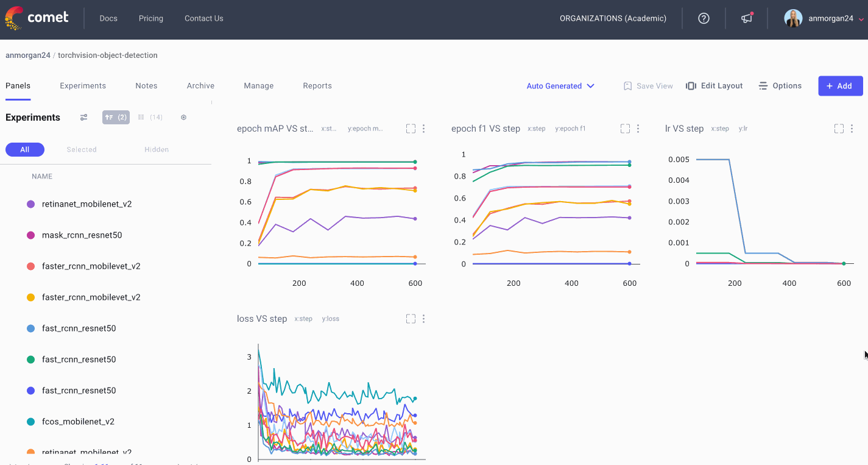Switch to the Panels tab
Viewport: 868px width, 465px height.
[18, 86]
